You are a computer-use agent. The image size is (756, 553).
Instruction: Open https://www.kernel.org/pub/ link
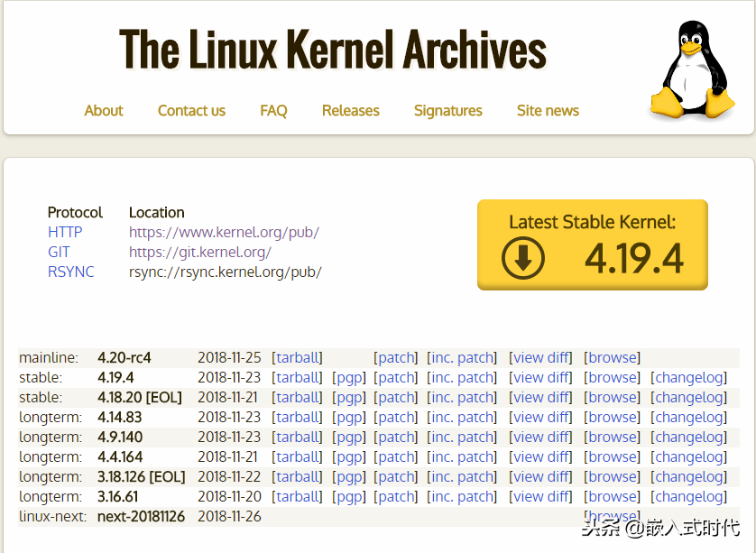pos(224,233)
